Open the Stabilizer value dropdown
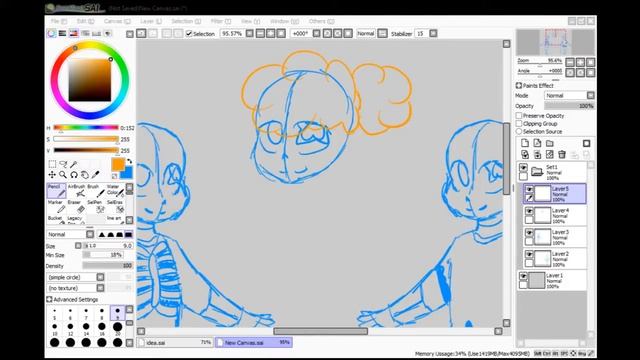The width and height of the screenshot is (640, 360). [433, 33]
